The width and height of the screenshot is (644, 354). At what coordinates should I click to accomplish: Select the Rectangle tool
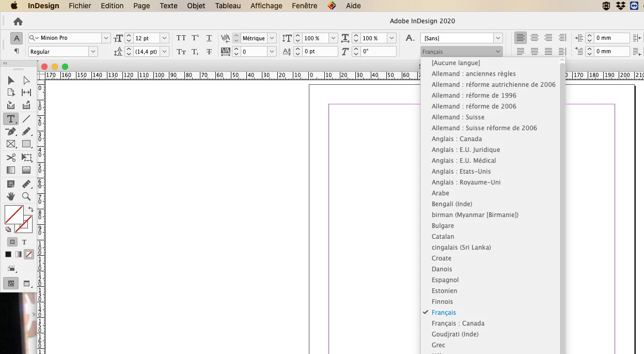(x=26, y=144)
